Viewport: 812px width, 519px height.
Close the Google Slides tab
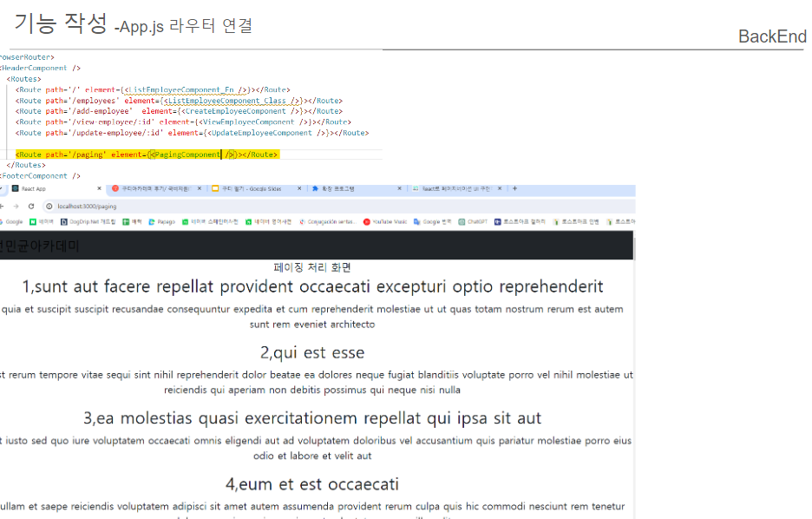[299, 188]
